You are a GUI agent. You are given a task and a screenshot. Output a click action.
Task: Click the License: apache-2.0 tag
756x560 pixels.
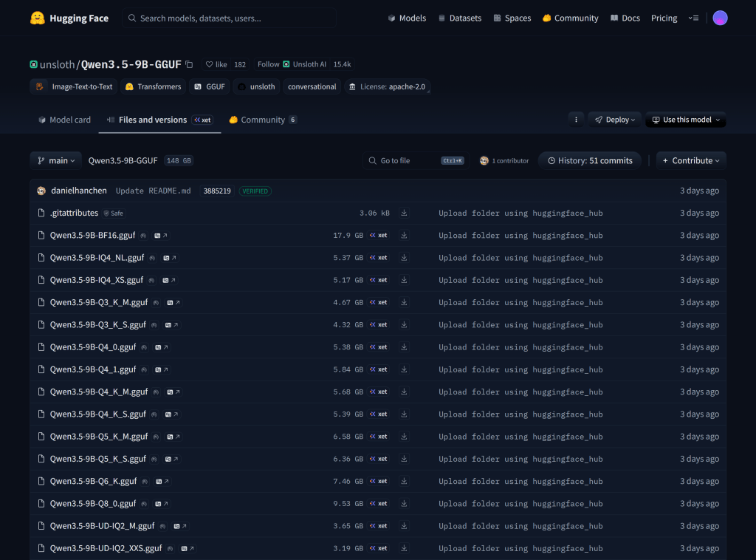point(387,86)
